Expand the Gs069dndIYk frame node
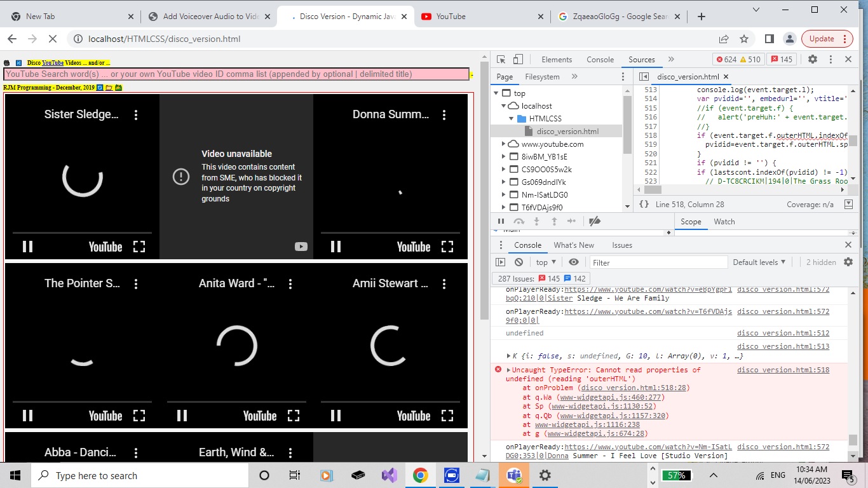Viewport: 868px width, 488px height. pyautogui.click(x=503, y=182)
